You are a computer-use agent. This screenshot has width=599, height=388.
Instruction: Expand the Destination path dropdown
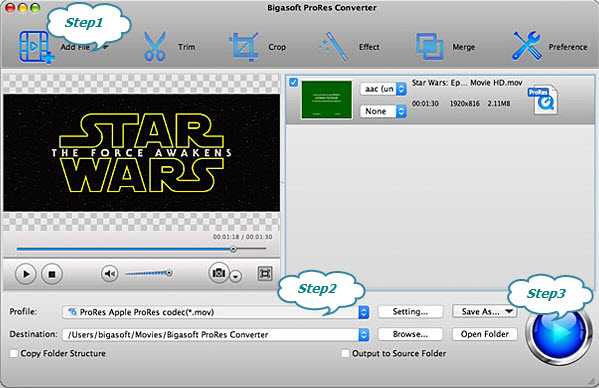(364, 335)
